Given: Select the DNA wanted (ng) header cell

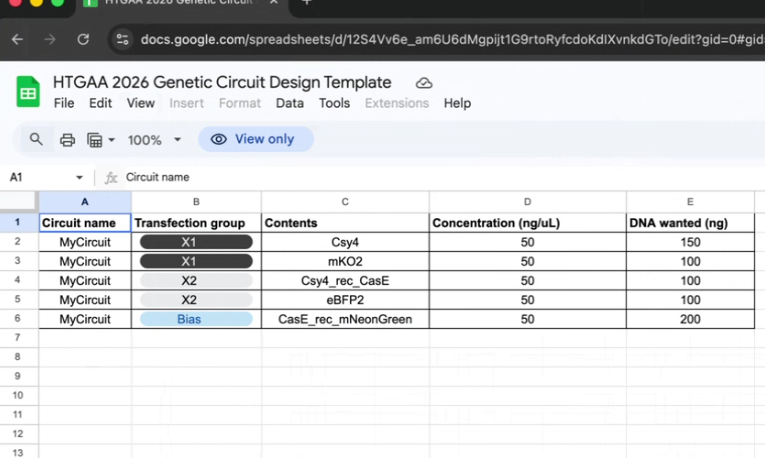Looking at the screenshot, I should tap(690, 223).
